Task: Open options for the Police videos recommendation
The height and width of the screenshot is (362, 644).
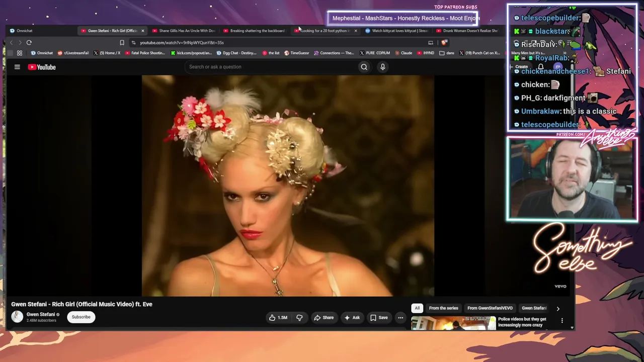Action: pyautogui.click(x=562, y=320)
